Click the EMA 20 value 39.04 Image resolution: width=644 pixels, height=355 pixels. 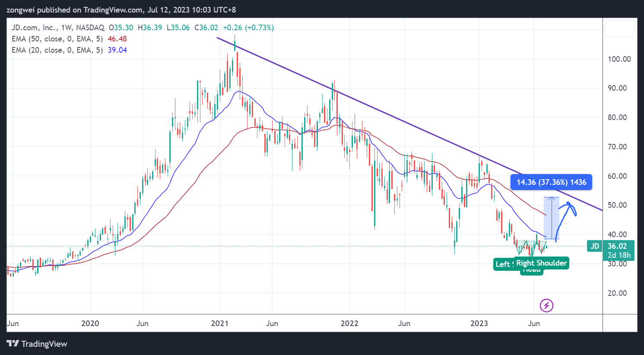pos(117,50)
